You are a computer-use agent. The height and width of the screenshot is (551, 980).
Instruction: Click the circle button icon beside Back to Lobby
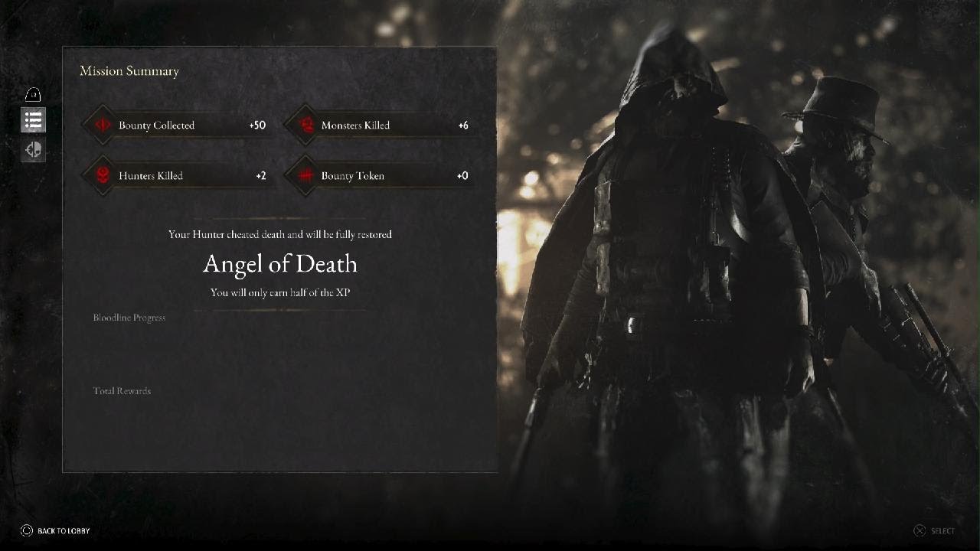tap(27, 530)
